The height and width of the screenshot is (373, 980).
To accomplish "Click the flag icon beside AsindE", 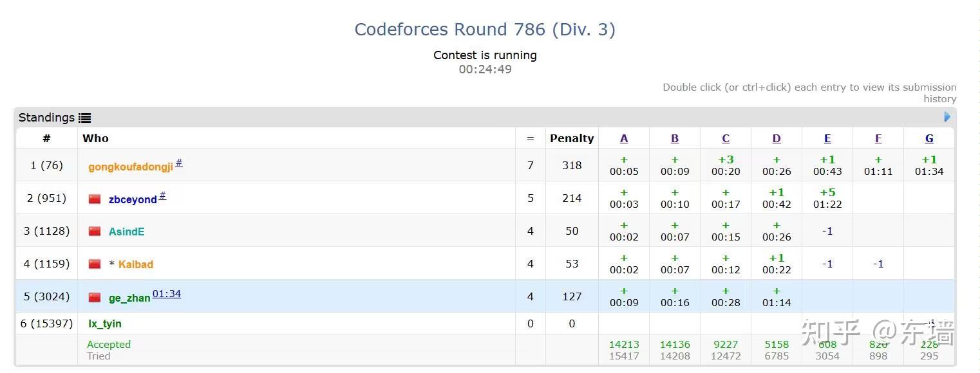I will tap(95, 231).
